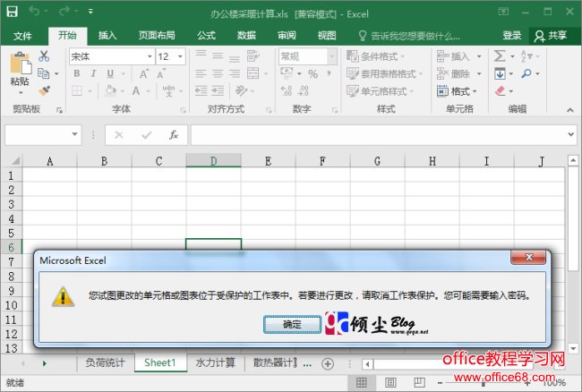Open Quick Access Toolbar customize arrow
This screenshot has height=392, width=582.
(x=90, y=12)
